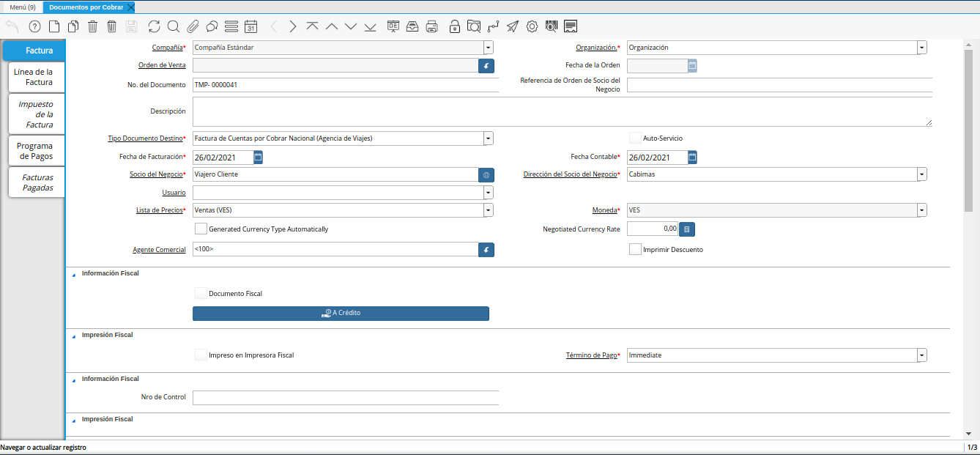
Task: Create a new record with blank page icon
Action: pos(53,26)
